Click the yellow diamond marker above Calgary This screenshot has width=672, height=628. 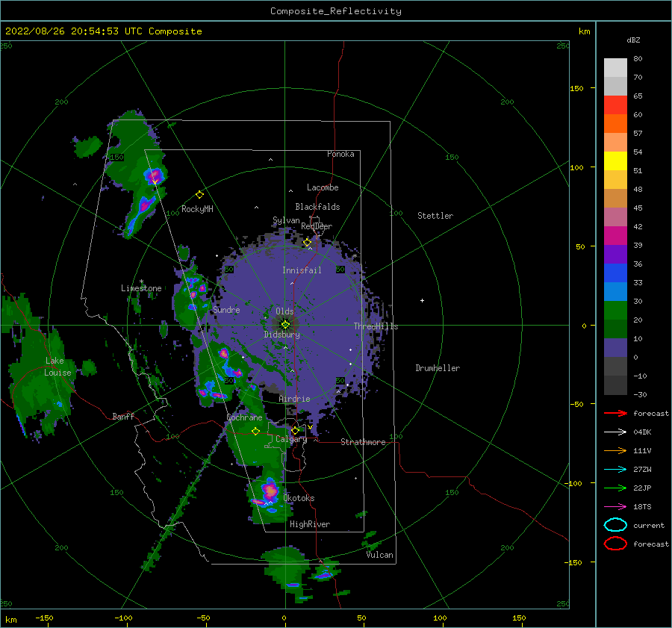pos(295,430)
